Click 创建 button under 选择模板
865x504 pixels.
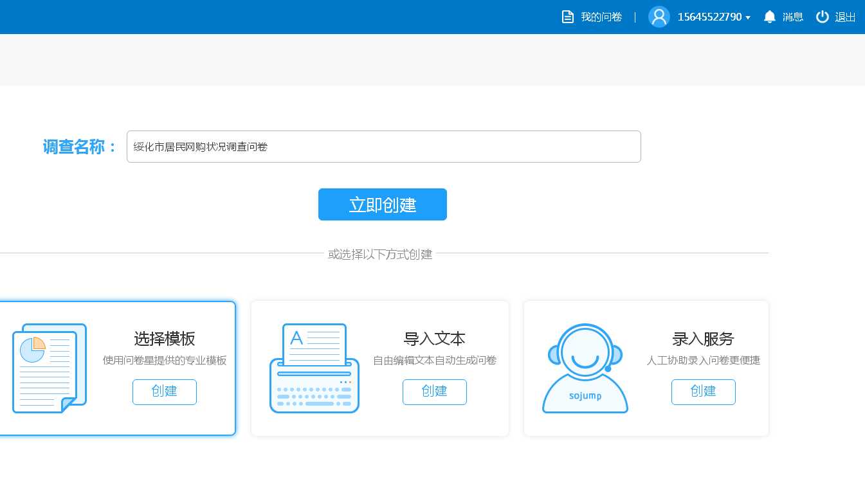[x=165, y=392]
